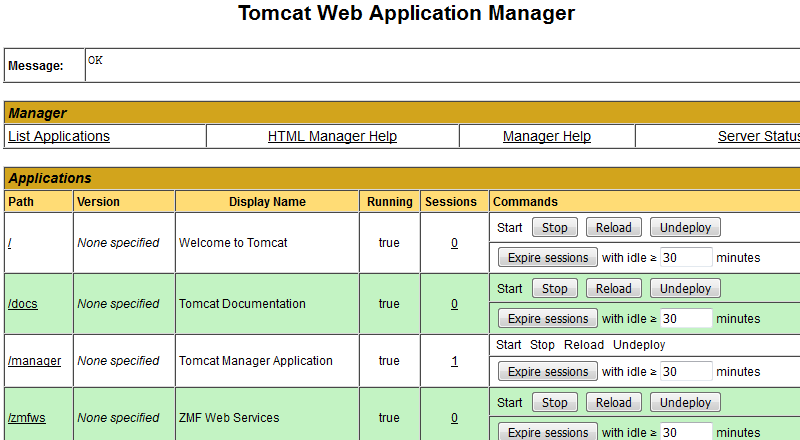
Task: View the 1 session of Tomcat Manager Application
Action: [454, 361]
